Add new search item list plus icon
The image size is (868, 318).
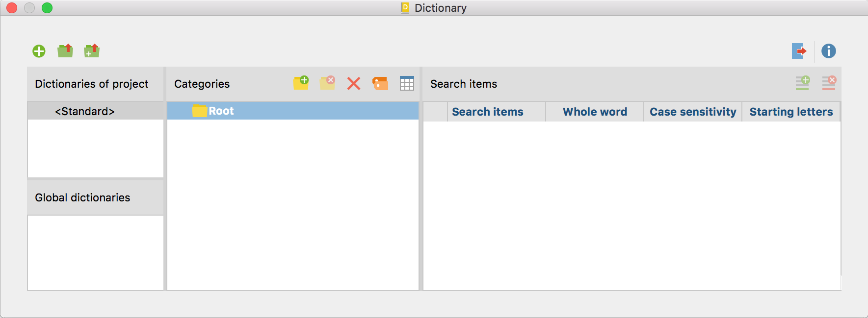click(803, 83)
